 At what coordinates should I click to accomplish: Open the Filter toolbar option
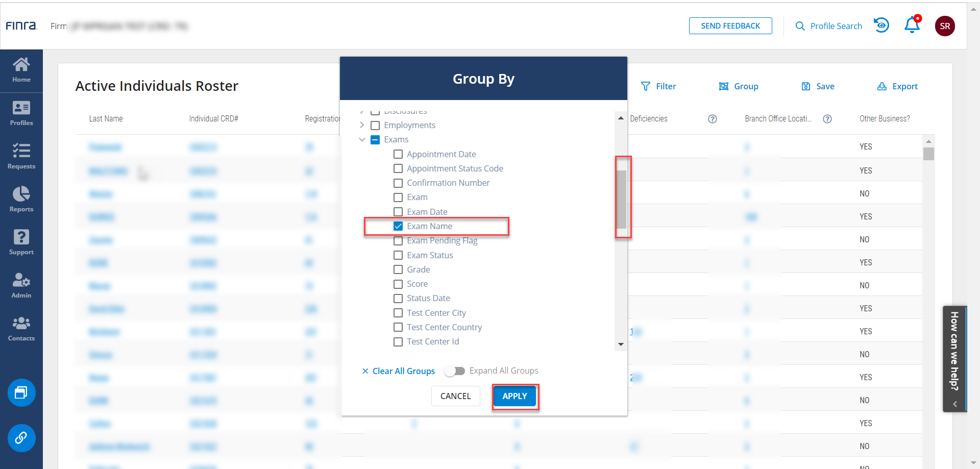coord(658,86)
